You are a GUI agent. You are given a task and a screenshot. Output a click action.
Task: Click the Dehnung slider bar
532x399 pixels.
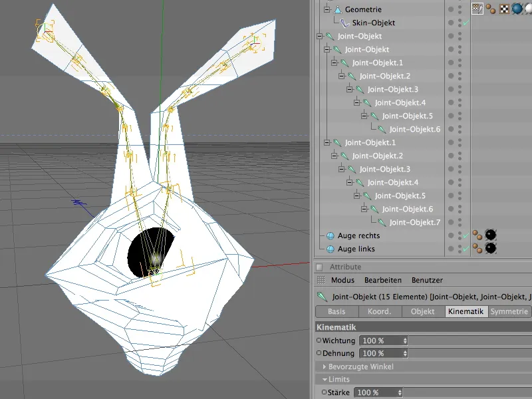470,354
